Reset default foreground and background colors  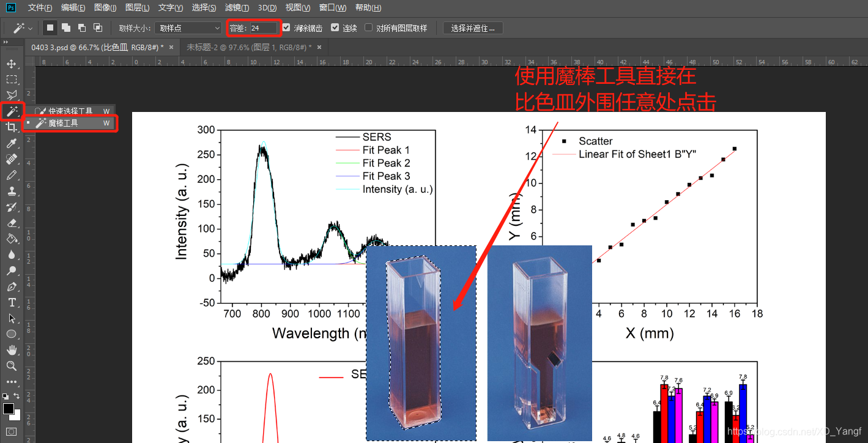6,396
